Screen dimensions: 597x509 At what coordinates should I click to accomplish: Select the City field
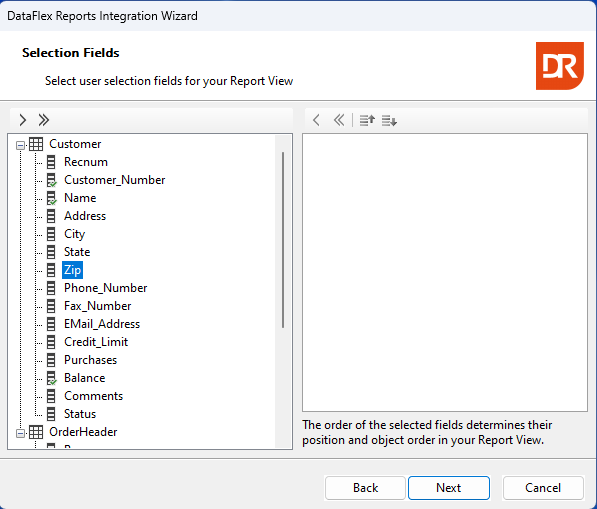(x=74, y=234)
